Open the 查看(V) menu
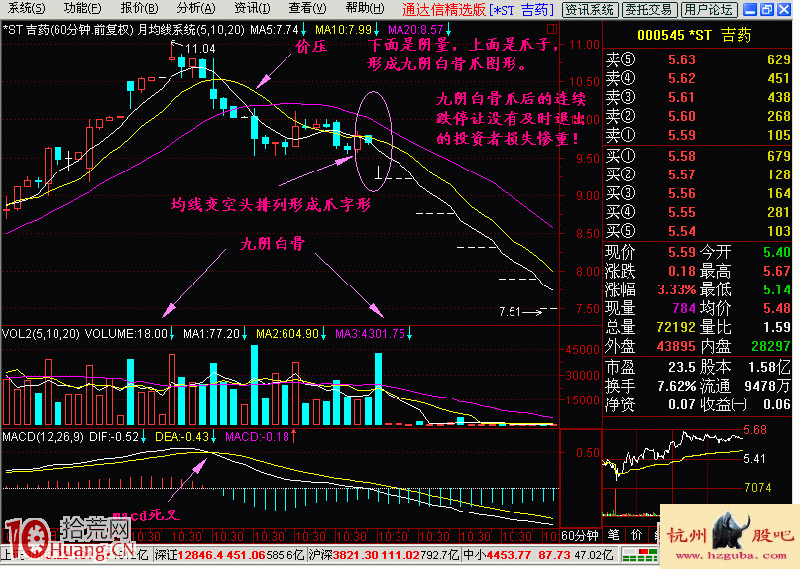 click(307, 8)
